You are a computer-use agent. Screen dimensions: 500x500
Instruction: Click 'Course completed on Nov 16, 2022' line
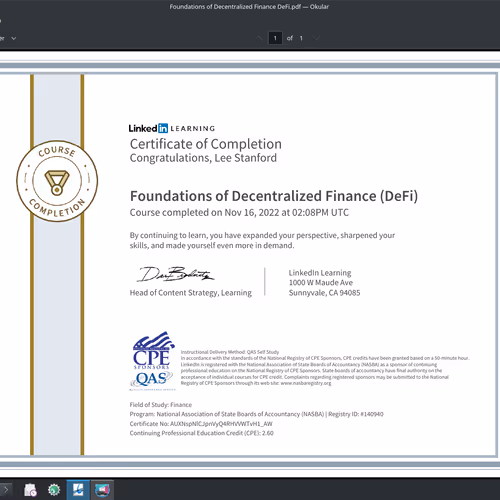pos(239,213)
